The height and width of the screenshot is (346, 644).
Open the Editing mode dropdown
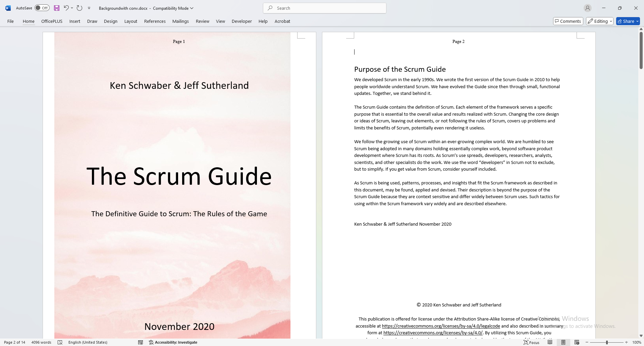[600, 21]
